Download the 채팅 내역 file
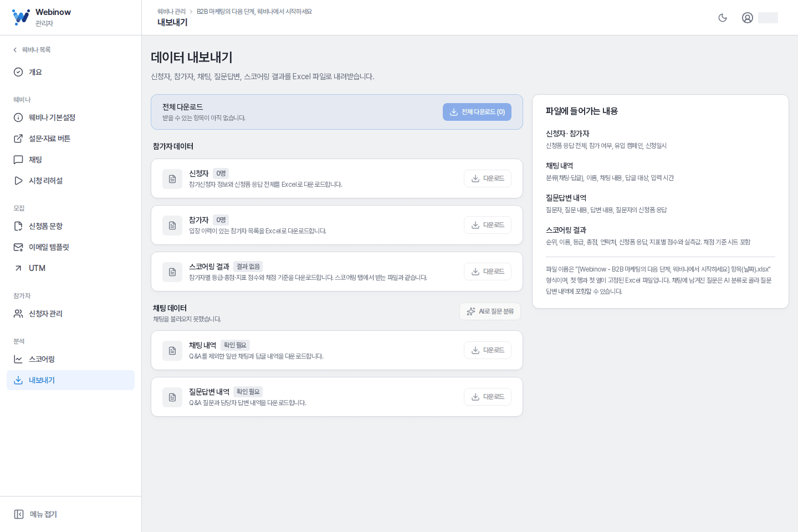Viewport: 798px width, 532px height. point(488,350)
